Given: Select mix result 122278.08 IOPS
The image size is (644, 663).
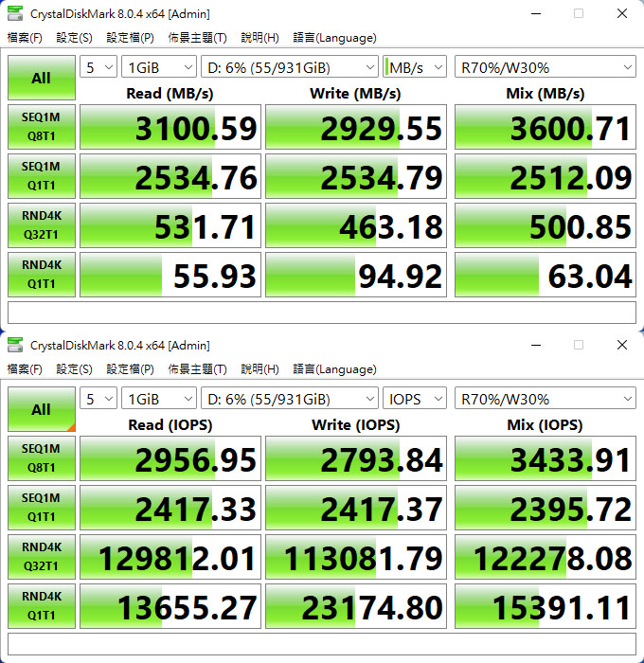Looking at the screenshot, I should point(546,557).
